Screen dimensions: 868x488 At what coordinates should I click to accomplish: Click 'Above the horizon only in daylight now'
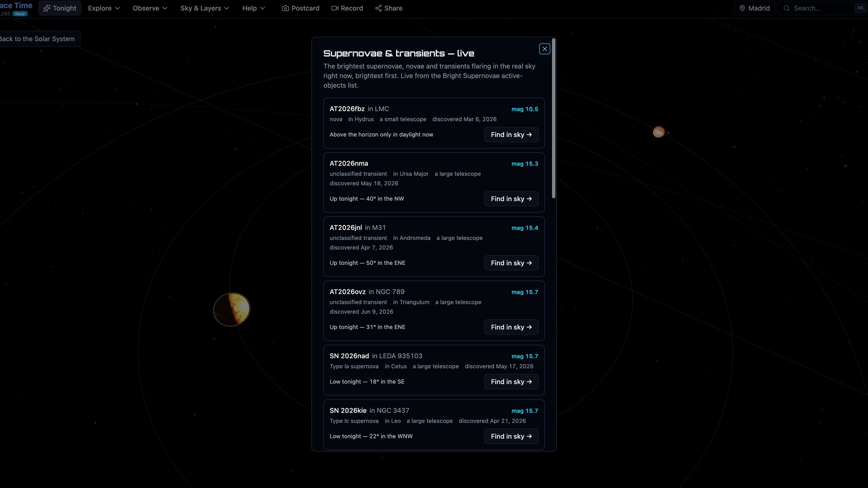pyautogui.click(x=381, y=135)
